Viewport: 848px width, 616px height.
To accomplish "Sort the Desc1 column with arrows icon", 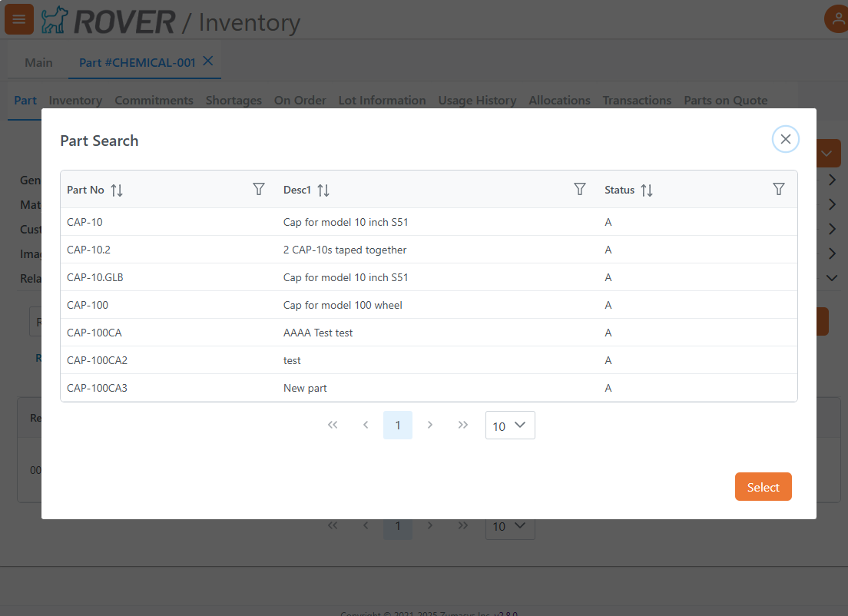I will [323, 190].
